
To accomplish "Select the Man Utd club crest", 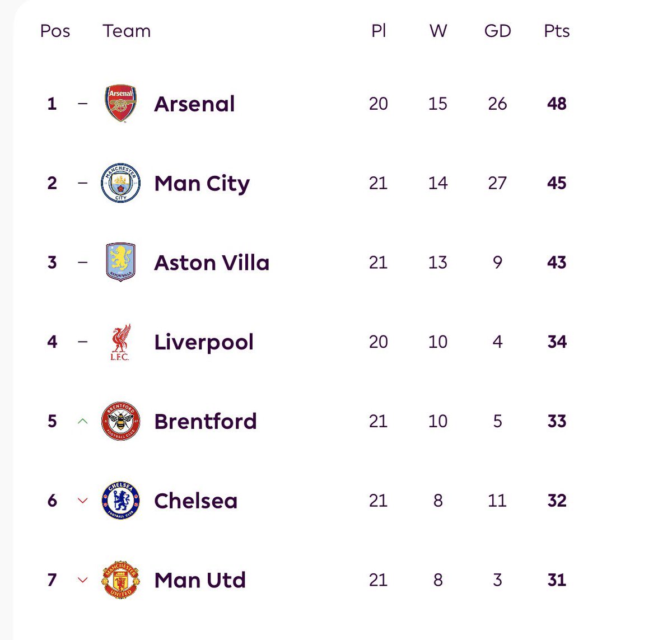I will pos(120,580).
